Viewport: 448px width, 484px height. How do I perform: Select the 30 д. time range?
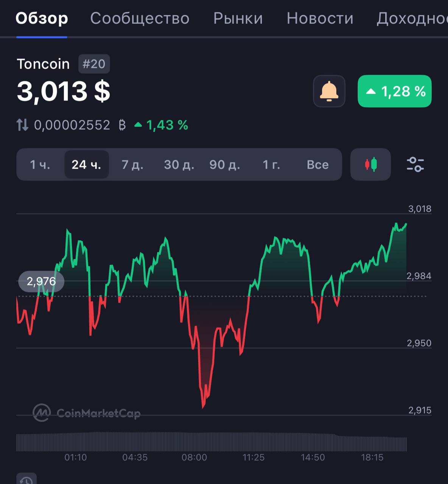click(179, 164)
